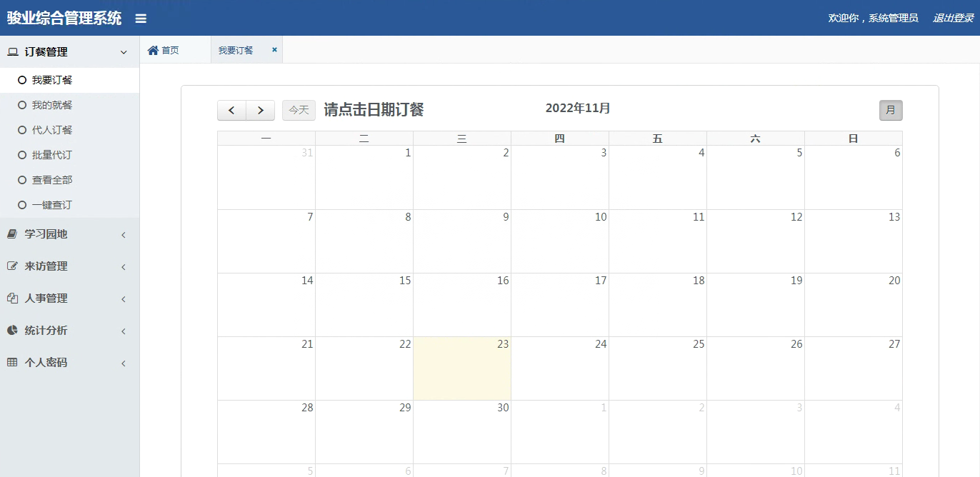This screenshot has width=980, height=477.
Task: Click the edit icon beside 来访管理
Action: click(x=12, y=266)
